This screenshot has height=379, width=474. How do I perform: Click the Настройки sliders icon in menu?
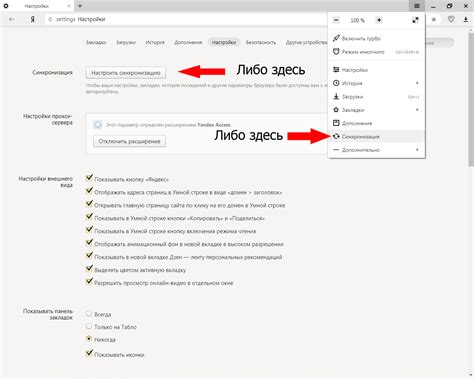pyautogui.click(x=336, y=70)
